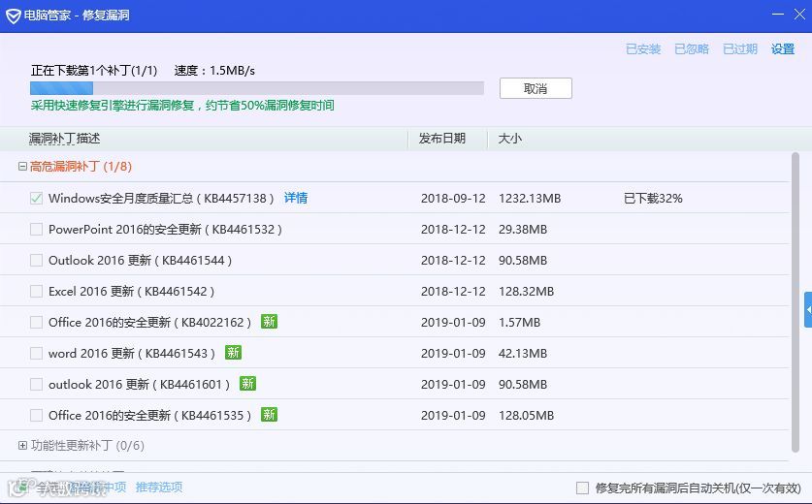Select Excel 2016 更新 (KB4461542) text

(x=131, y=292)
